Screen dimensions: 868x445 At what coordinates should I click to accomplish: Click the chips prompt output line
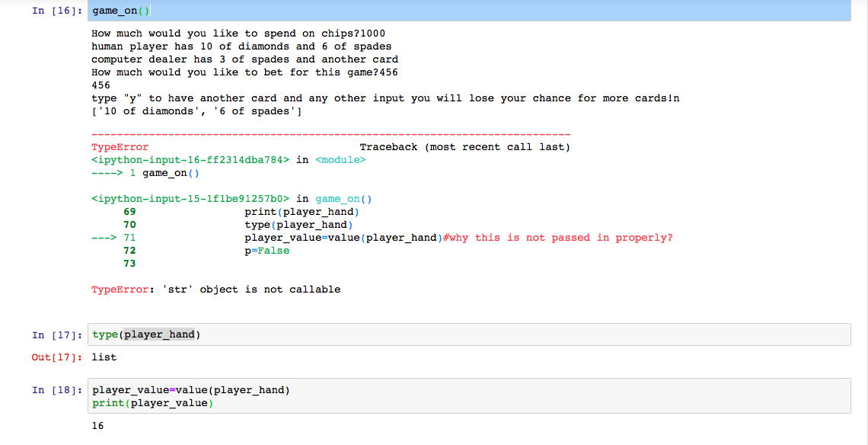pos(236,33)
